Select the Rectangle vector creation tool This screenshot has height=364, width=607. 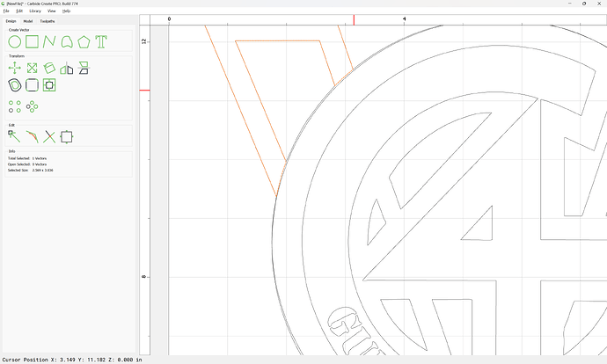(32, 42)
